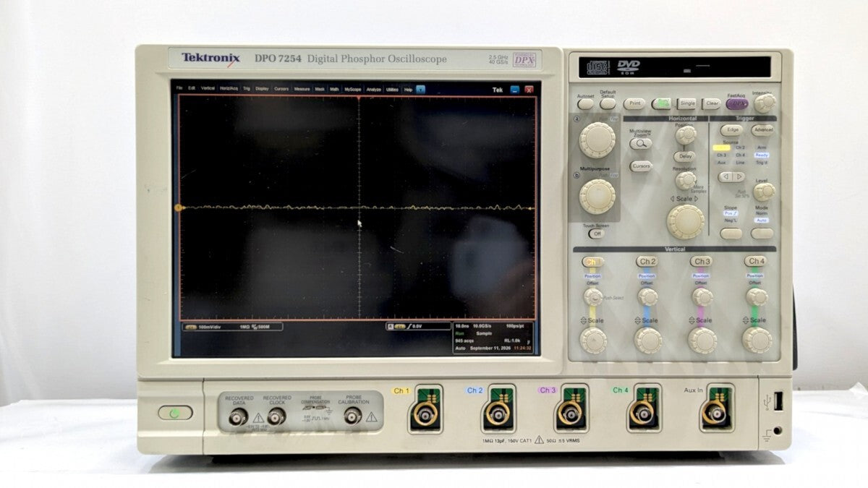This screenshot has height=488, width=868.
Task: Select Edge trigger button
Action: 732,130
